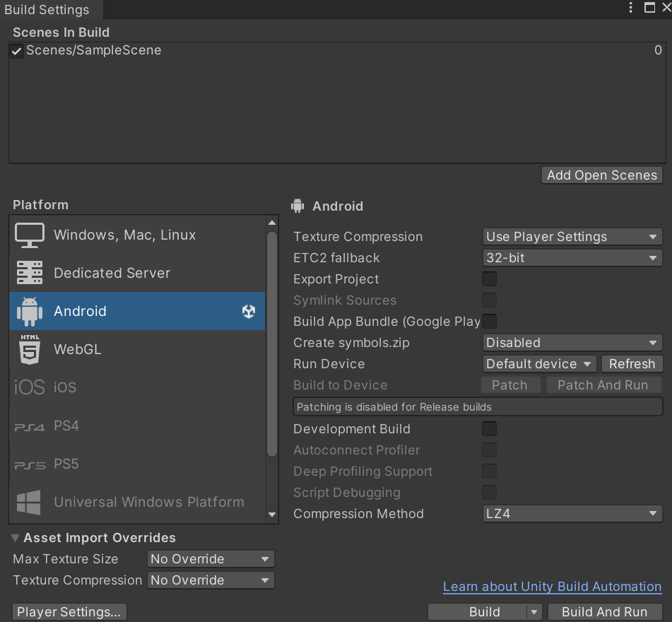672x622 pixels.
Task: Enable the Export Project checkbox
Action: pos(489,278)
